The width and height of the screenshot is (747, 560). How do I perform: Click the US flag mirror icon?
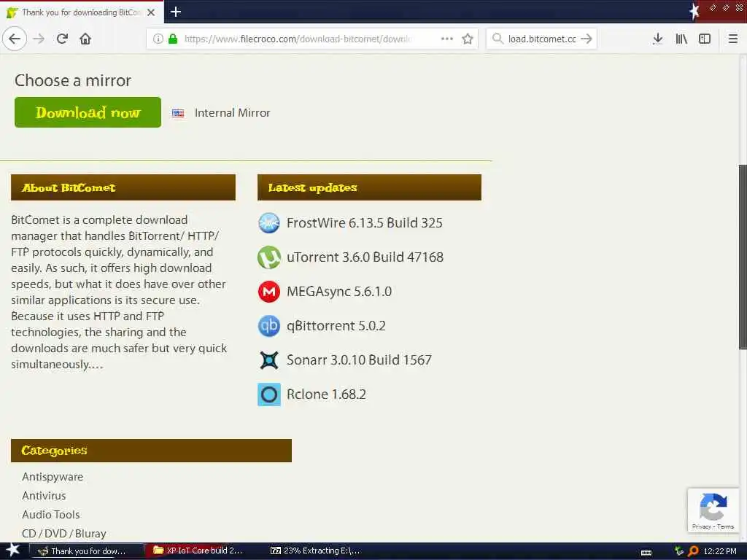(x=178, y=113)
